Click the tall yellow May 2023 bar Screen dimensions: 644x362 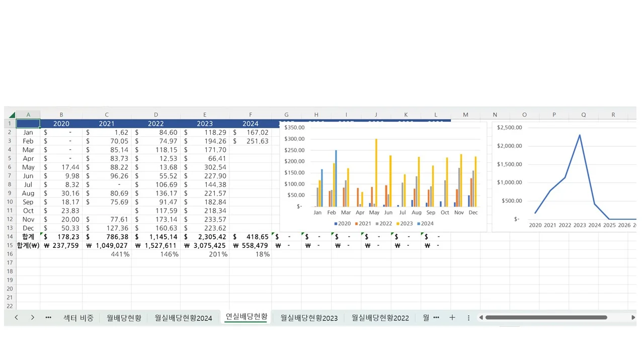(376, 172)
